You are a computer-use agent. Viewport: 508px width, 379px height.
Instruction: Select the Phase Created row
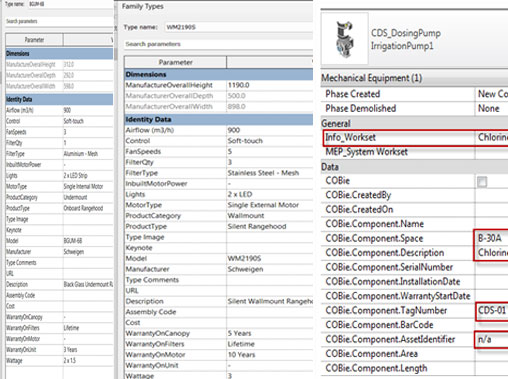point(414,94)
